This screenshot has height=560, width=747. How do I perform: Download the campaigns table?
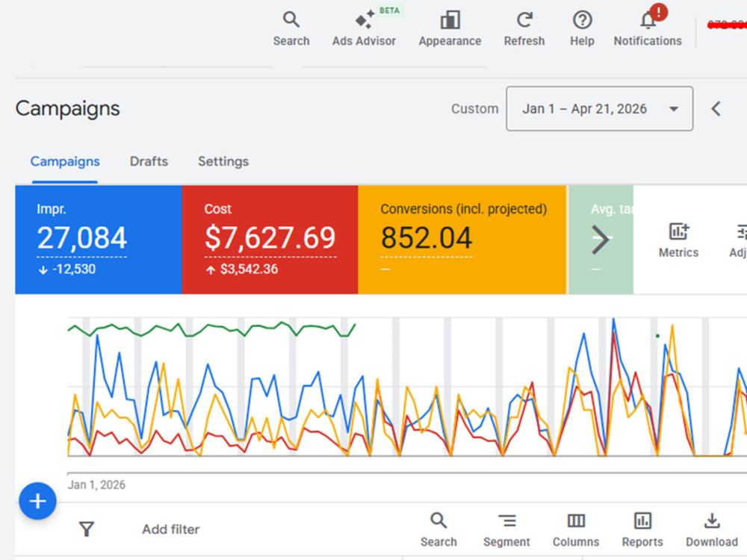712,530
